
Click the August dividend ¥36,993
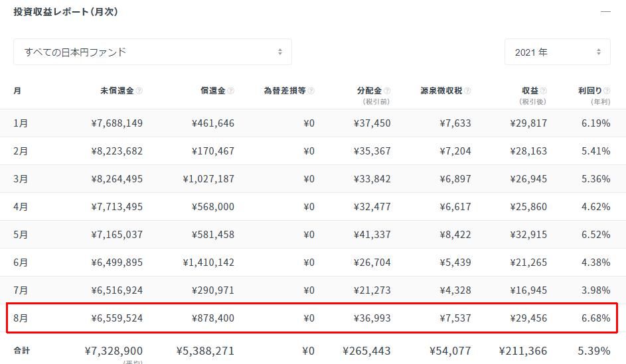[x=372, y=318]
